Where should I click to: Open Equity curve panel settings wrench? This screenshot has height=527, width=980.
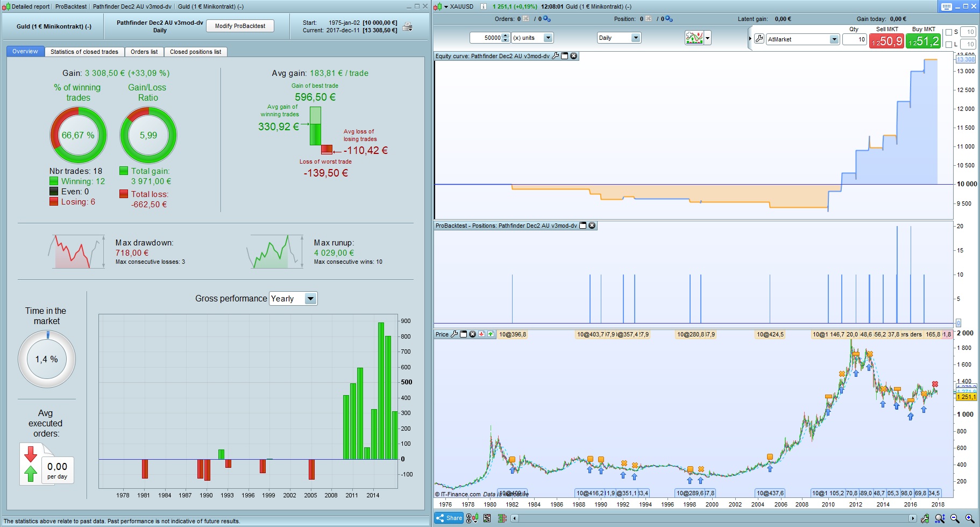(556, 56)
